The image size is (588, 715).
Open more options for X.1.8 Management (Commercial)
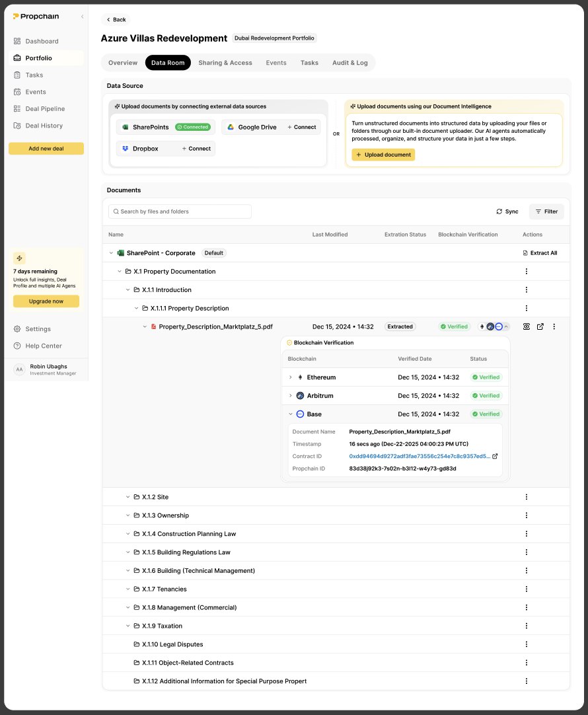(527, 608)
